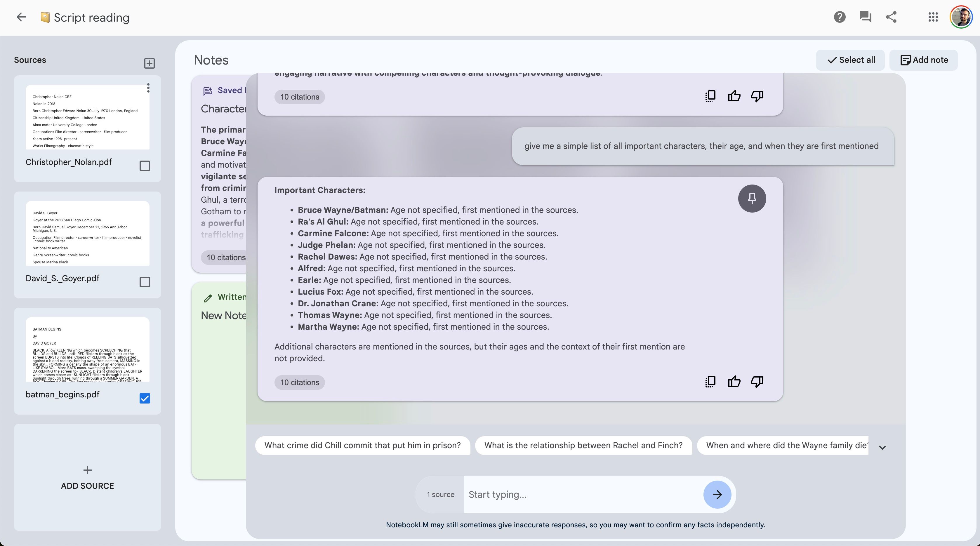Toggle the Christopher_Nolan.pdf source checkbox

(145, 166)
